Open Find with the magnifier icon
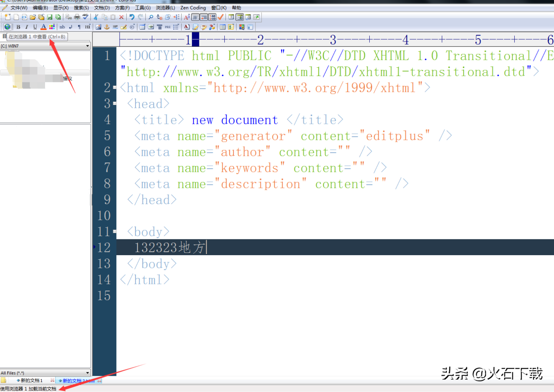This screenshot has width=554, height=392. pos(151,17)
